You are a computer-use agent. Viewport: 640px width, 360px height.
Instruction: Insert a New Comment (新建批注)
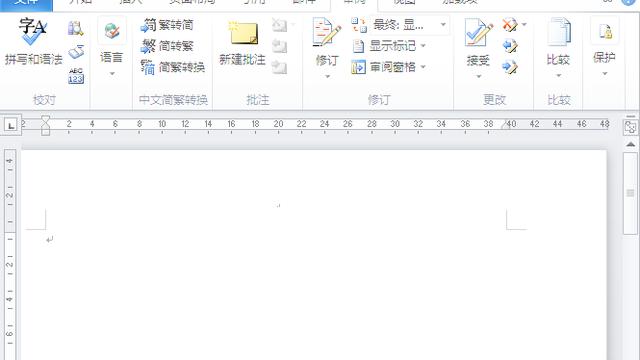(x=242, y=43)
